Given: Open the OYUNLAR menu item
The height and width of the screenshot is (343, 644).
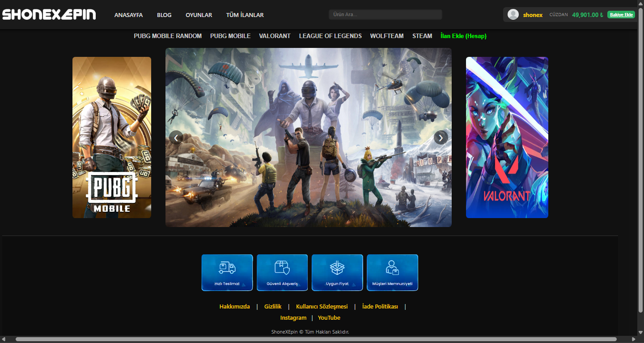Looking at the screenshot, I should click(199, 15).
